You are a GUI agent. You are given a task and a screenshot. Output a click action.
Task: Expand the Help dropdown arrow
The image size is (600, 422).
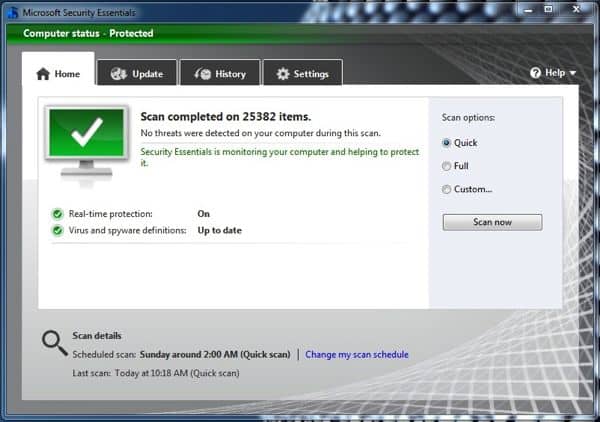click(x=573, y=73)
